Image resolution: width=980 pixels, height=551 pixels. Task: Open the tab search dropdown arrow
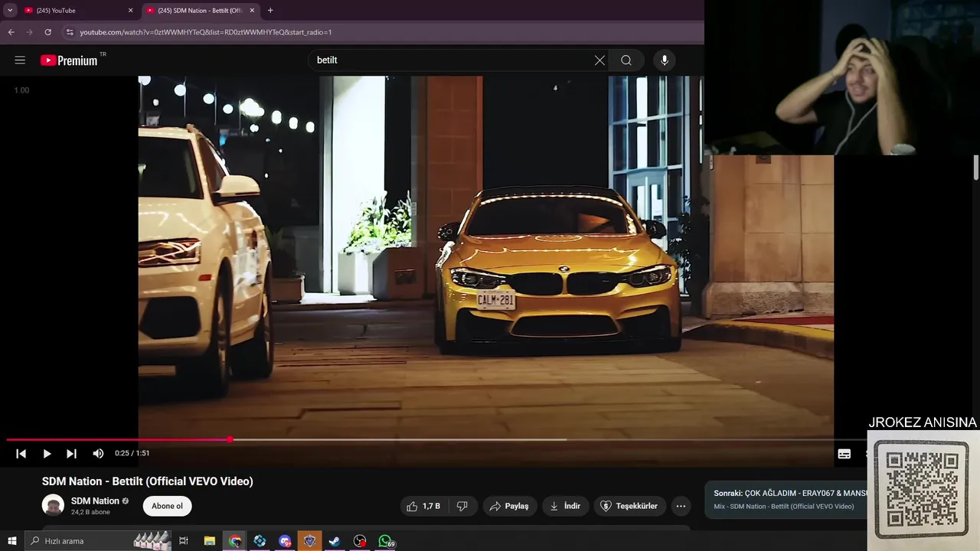pos(10,11)
